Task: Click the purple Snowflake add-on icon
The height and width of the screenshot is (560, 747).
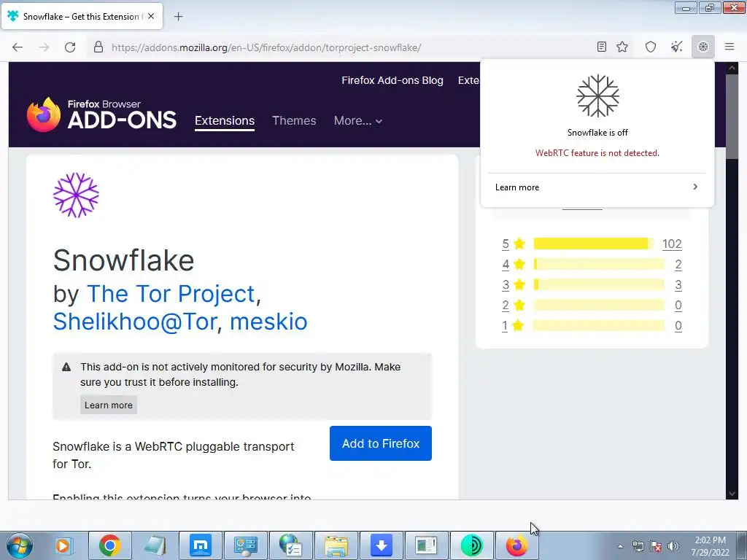Action: pyautogui.click(x=76, y=195)
